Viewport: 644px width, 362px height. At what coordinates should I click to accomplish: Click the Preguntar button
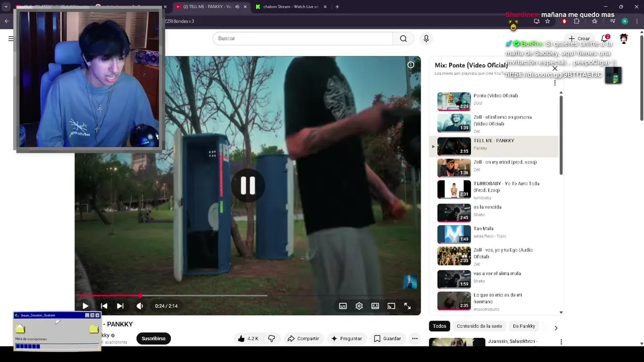click(x=346, y=338)
